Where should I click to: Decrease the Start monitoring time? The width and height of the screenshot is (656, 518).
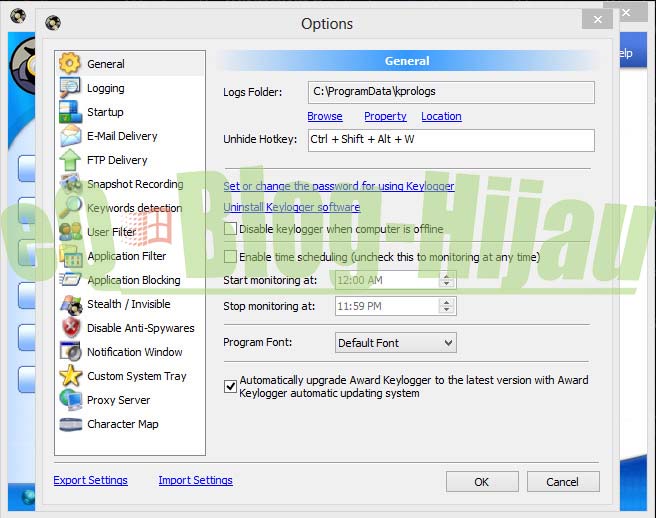(446, 284)
